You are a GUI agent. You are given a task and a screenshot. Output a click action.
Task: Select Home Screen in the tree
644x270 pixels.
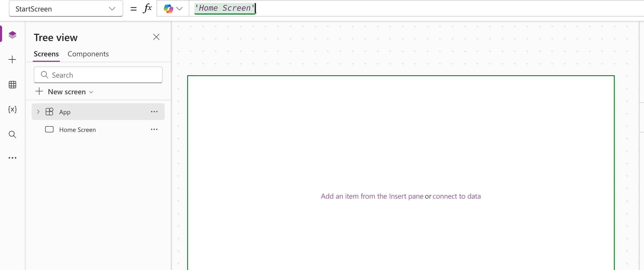click(x=98, y=130)
